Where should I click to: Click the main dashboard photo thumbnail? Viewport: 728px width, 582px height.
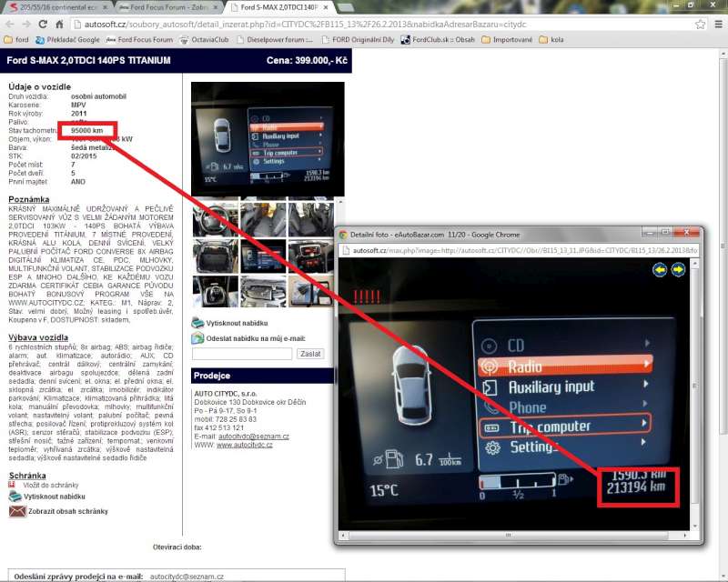(268, 139)
